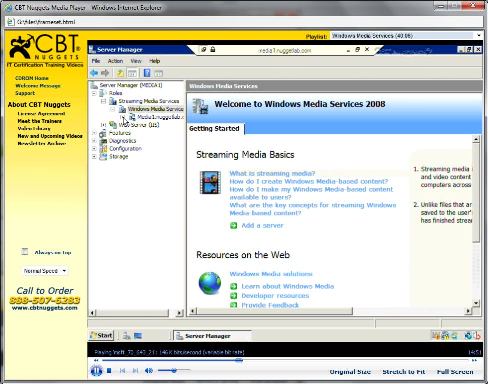
Task: Click the yellow Up One Level toolbar icon
Action: coord(120,73)
